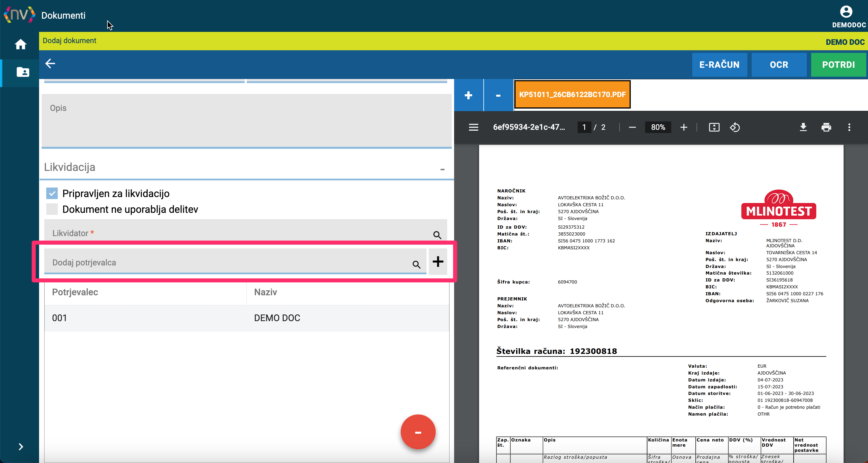The width and height of the screenshot is (868, 463).
Task: Select the KP51011_26CB6122BC170.PDF tab
Action: click(x=572, y=94)
